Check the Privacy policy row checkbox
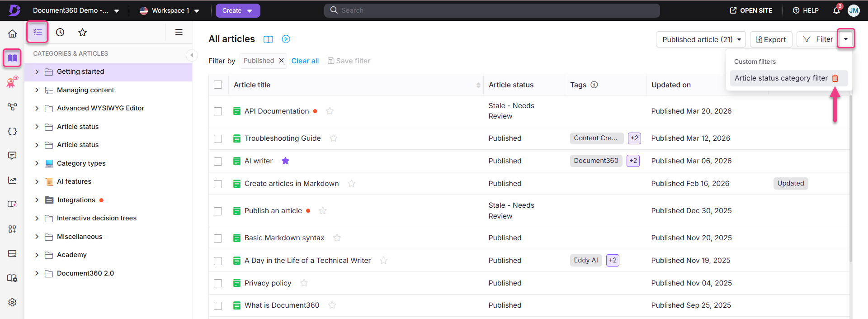Screen dimensions: 868x319 pos(218,283)
